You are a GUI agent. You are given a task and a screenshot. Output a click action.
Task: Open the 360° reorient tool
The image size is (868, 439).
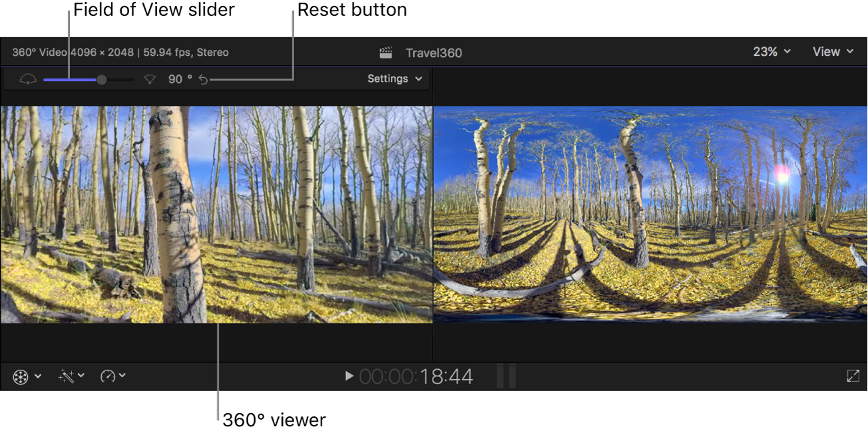[x=20, y=376]
